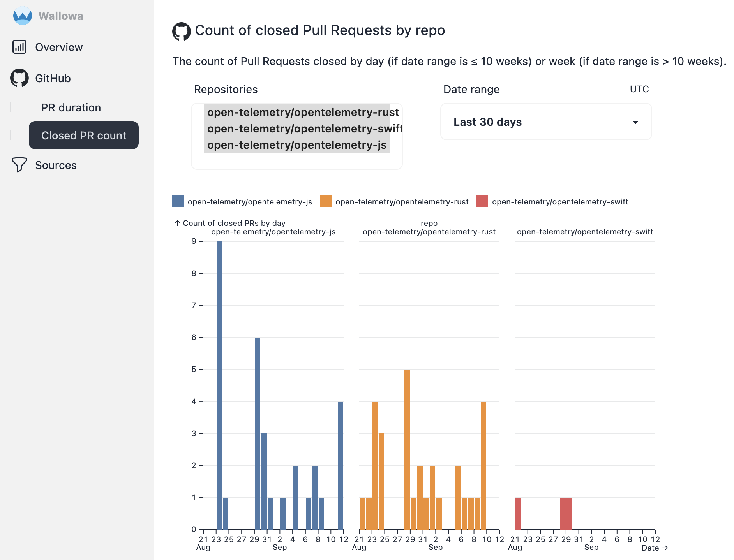Select open-telemetry/opentelemetry-js repository entry
This screenshot has height=560, width=734.
pos(297,145)
